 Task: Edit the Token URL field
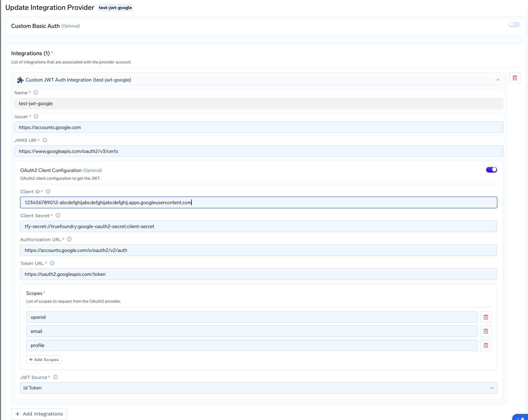[258, 274]
